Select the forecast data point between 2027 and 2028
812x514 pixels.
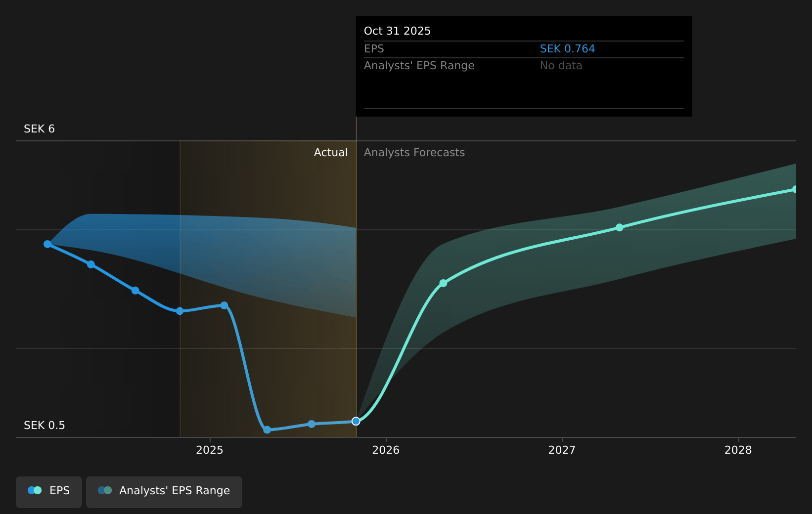(x=619, y=227)
